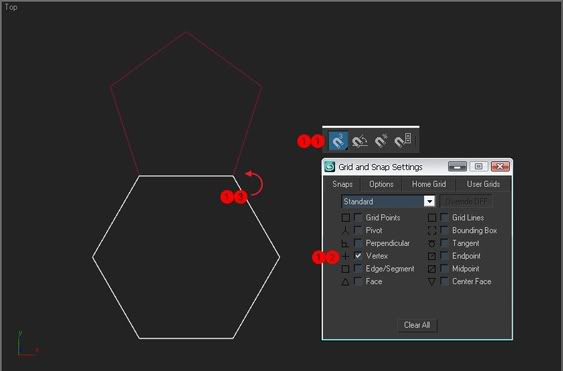Click the Vertex crosshair snap icon
The image size is (563, 371).
pyautogui.click(x=345, y=256)
